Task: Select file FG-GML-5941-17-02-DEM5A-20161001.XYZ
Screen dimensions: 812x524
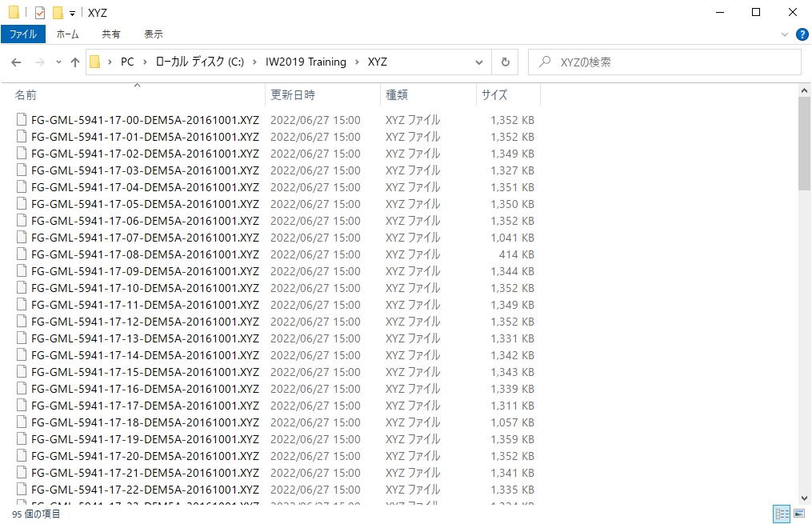Action: tap(145, 154)
